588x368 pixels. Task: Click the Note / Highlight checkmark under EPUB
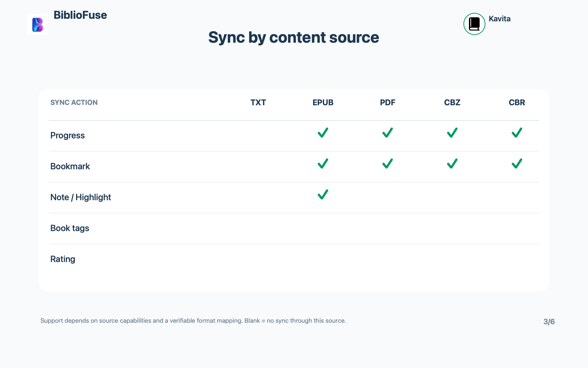coord(323,194)
